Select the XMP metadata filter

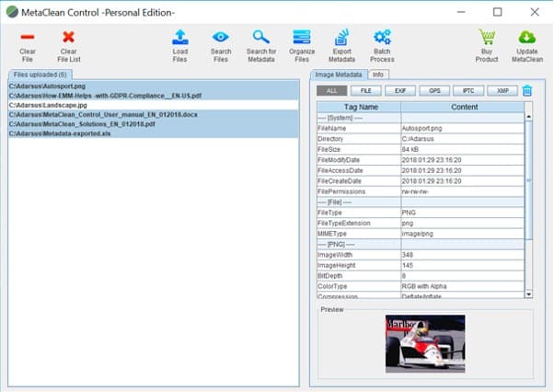point(501,90)
